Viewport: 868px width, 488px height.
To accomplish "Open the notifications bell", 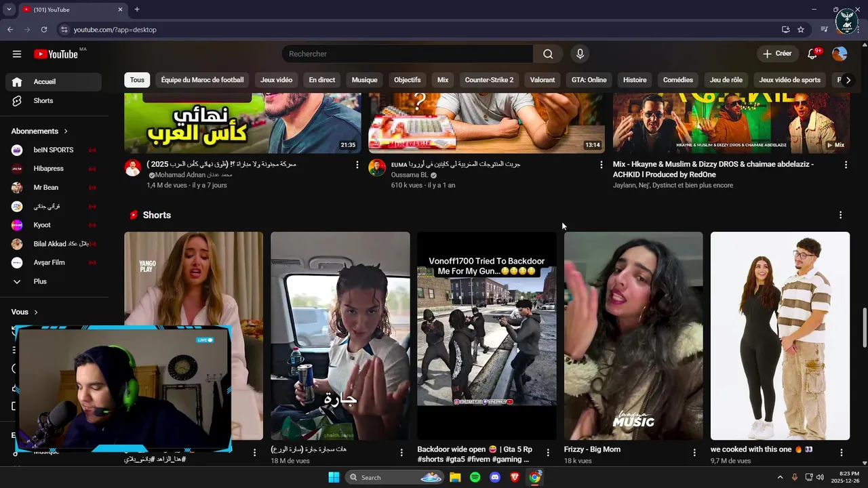I will click(812, 54).
